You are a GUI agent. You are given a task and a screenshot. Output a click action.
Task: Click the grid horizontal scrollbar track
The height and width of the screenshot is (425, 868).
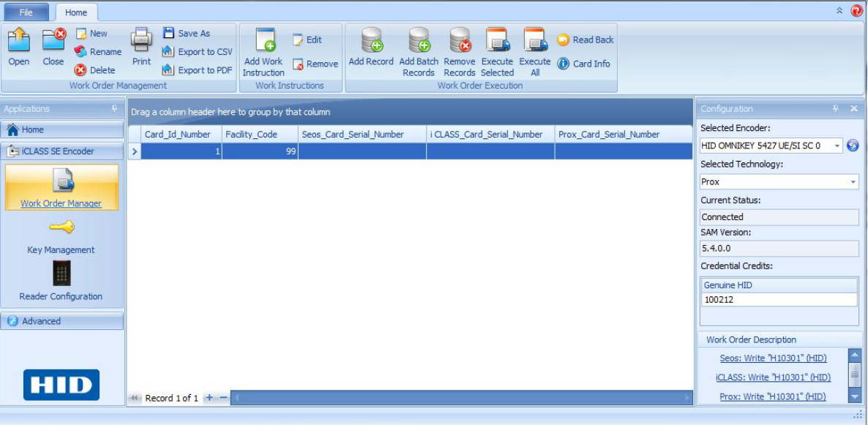pyautogui.click(x=463, y=397)
